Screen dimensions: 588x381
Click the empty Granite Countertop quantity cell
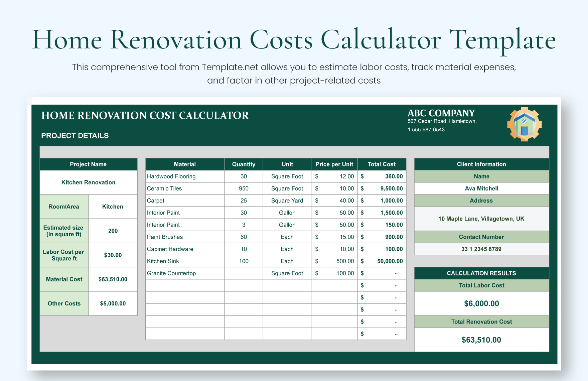coord(244,273)
